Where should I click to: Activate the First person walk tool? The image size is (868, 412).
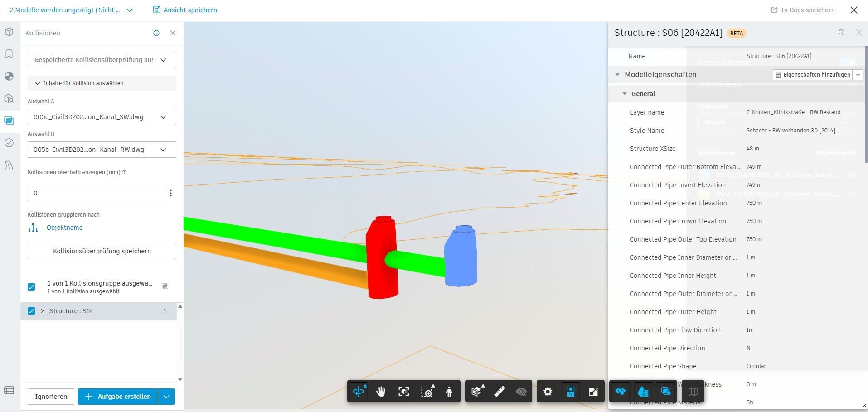(x=449, y=392)
